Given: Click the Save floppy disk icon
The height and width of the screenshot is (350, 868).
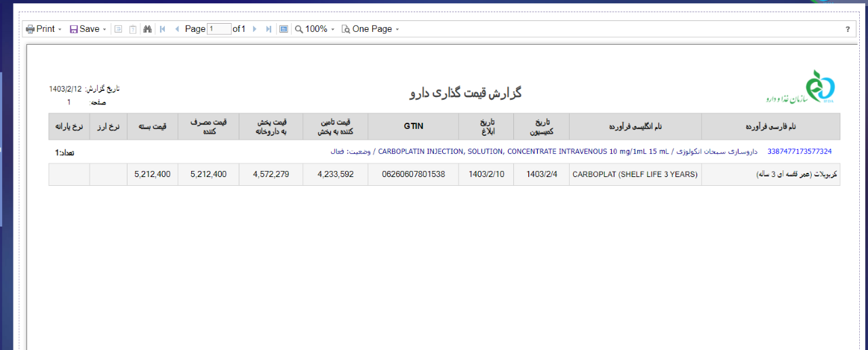Looking at the screenshot, I should 73,29.
